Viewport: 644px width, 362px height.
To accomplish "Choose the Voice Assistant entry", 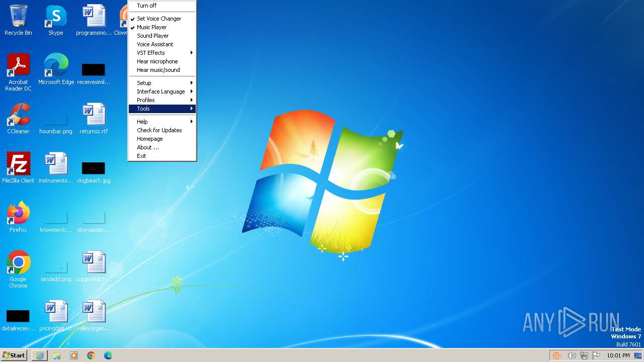I will tap(162, 44).
